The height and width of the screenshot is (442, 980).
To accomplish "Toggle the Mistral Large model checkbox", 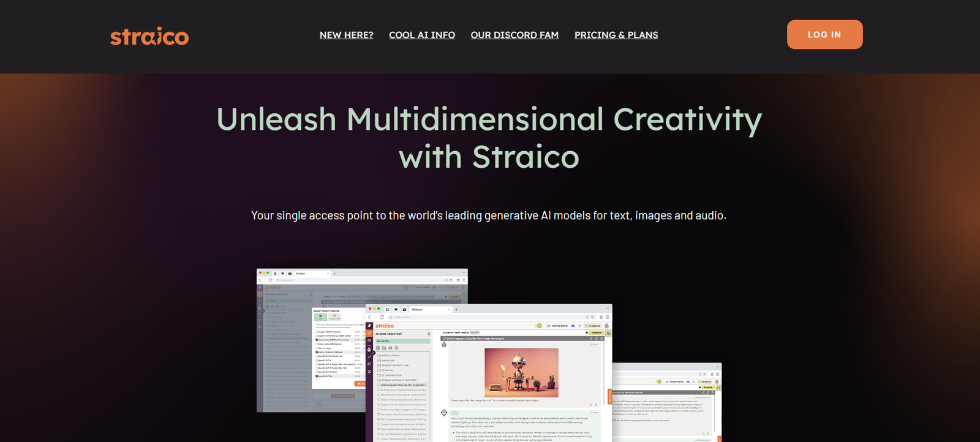I will tap(317, 348).
